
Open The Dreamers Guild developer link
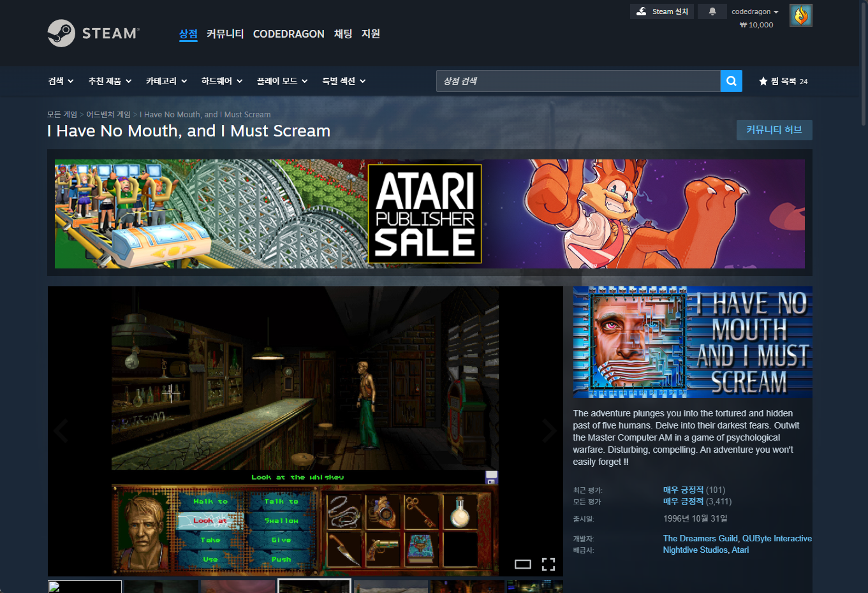tap(700, 538)
